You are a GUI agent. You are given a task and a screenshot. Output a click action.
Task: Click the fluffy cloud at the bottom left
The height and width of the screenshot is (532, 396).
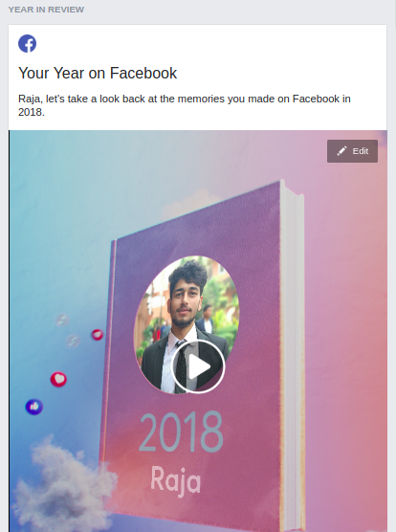[63, 487]
